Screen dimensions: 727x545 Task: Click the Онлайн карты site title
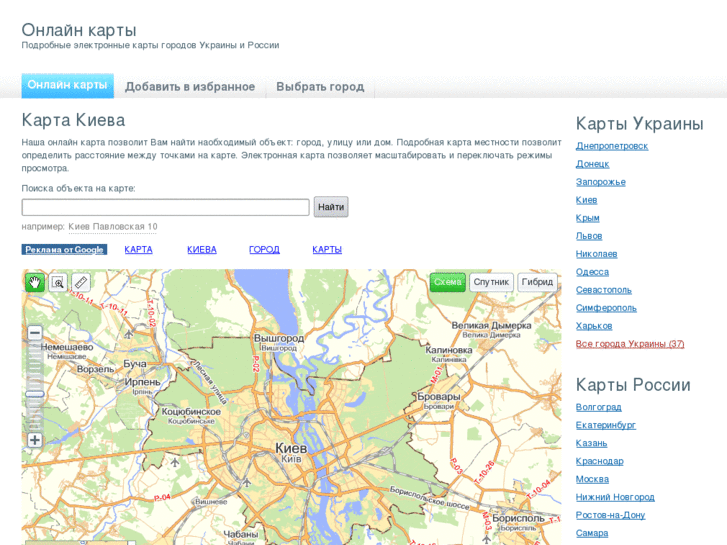point(79,30)
